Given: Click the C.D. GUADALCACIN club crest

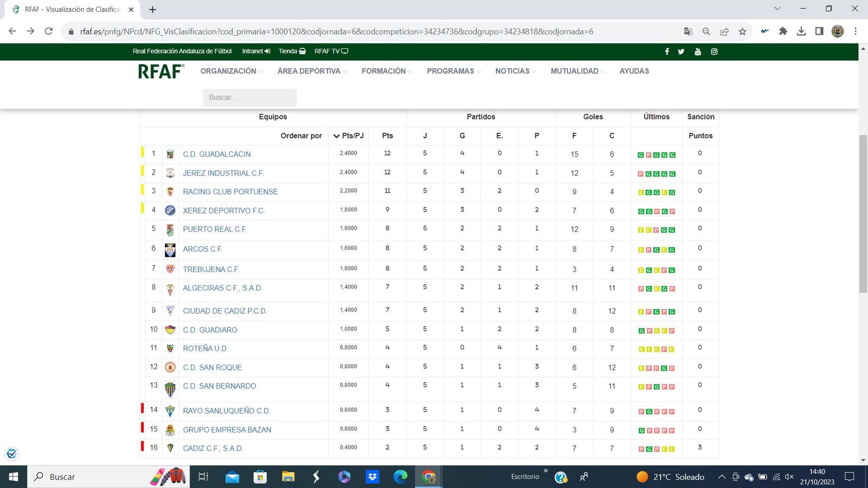Looking at the screenshot, I should [x=170, y=154].
